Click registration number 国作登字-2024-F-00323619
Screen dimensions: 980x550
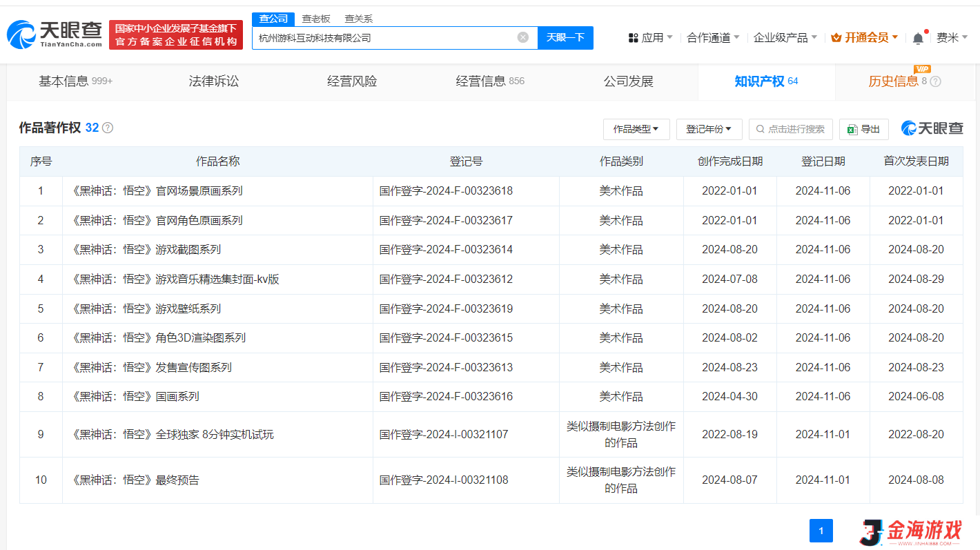pos(446,308)
